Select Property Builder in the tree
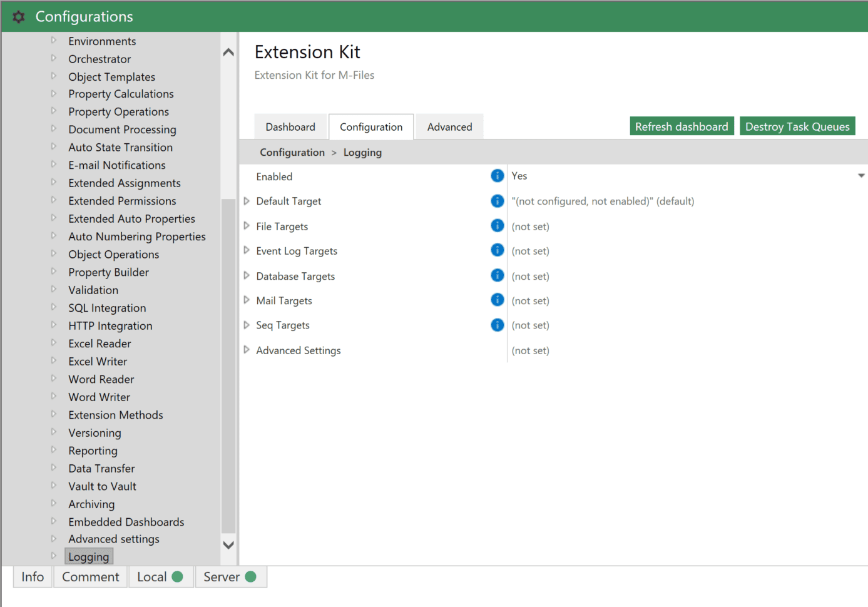Screen dimensions: 868x607 coord(109,272)
